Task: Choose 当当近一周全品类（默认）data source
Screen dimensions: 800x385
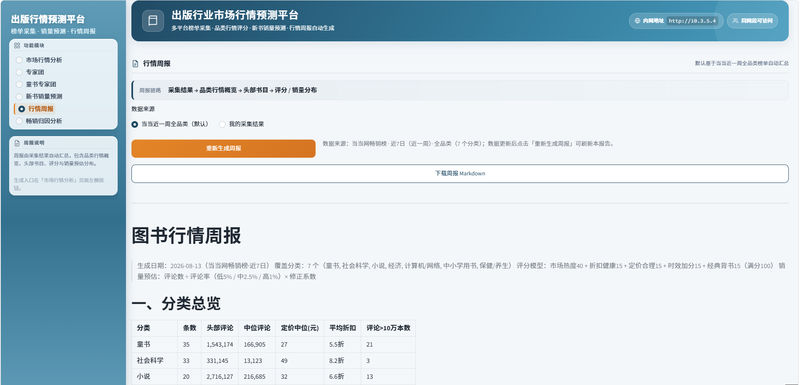Action: point(170,124)
